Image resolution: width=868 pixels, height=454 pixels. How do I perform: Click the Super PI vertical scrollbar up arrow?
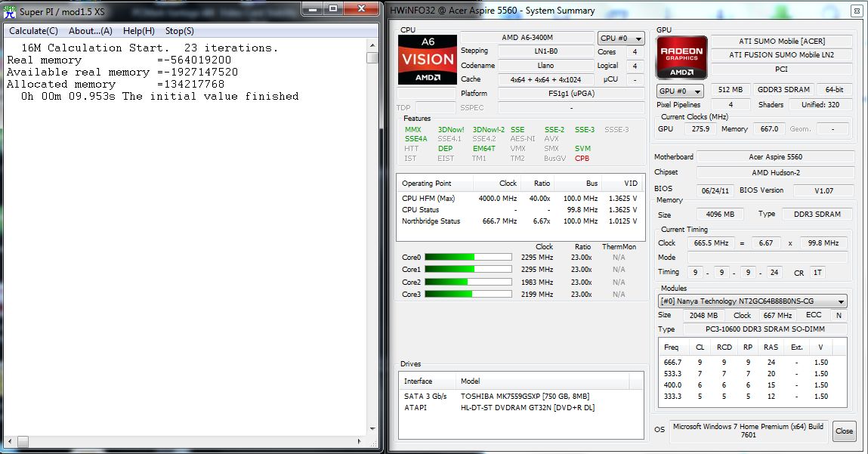pos(372,45)
